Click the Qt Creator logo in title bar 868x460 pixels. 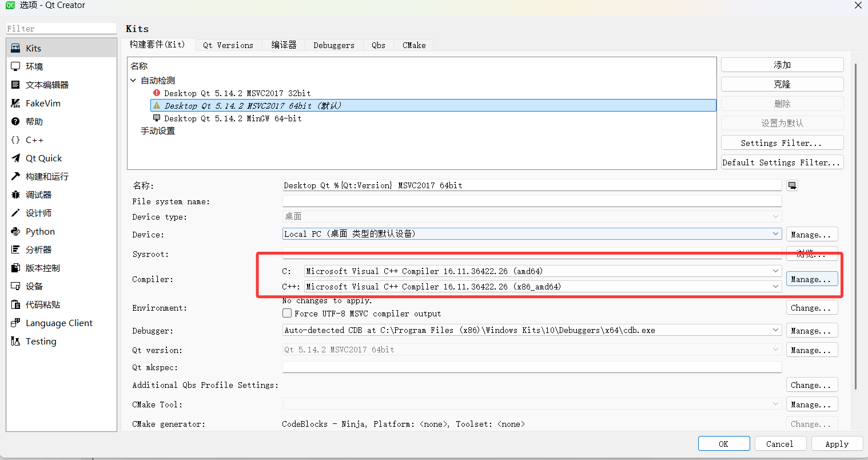pyautogui.click(x=10, y=5)
